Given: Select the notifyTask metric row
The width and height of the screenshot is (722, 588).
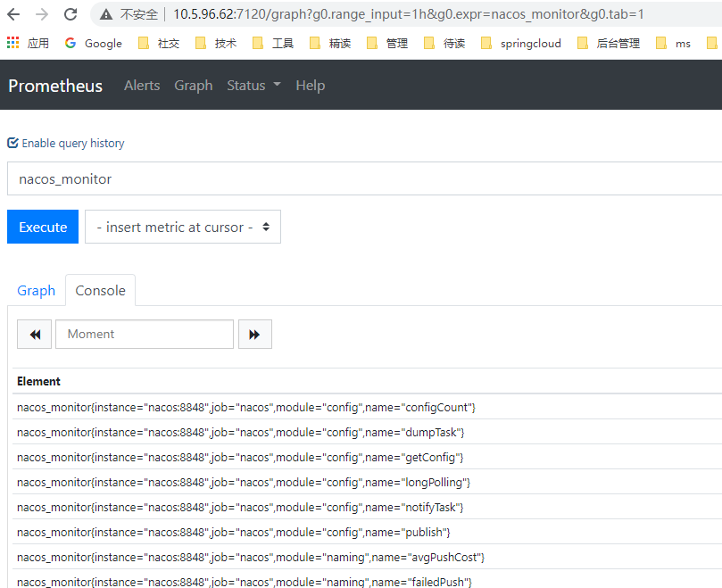Looking at the screenshot, I should [368, 507].
